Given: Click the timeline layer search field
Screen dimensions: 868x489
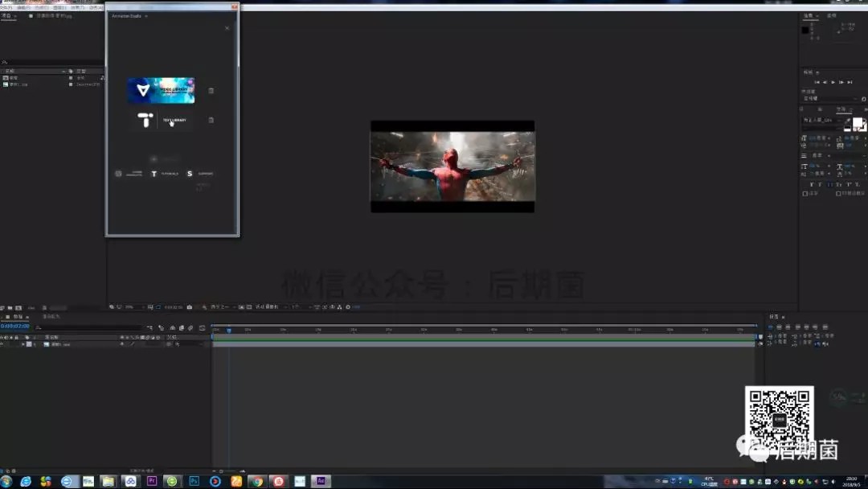Looking at the screenshot, I should [88, 327].
